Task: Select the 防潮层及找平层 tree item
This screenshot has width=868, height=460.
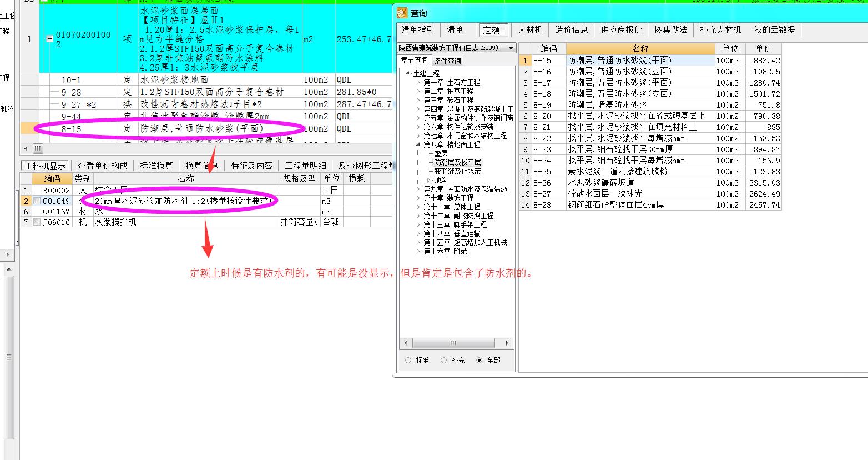Action: [458, 162]
